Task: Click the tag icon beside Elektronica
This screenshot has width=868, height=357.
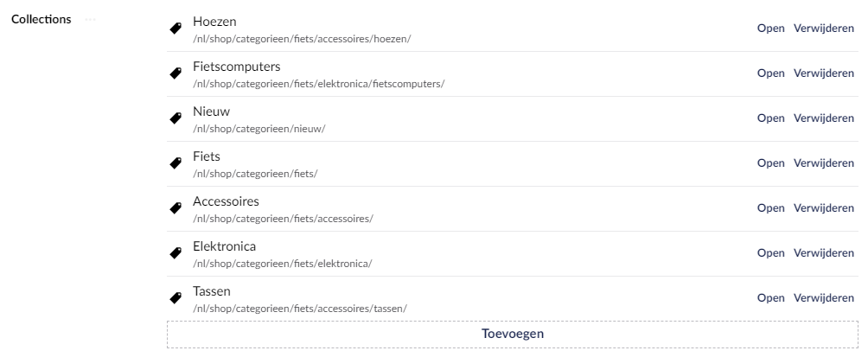Action: [x=176, y=253]
